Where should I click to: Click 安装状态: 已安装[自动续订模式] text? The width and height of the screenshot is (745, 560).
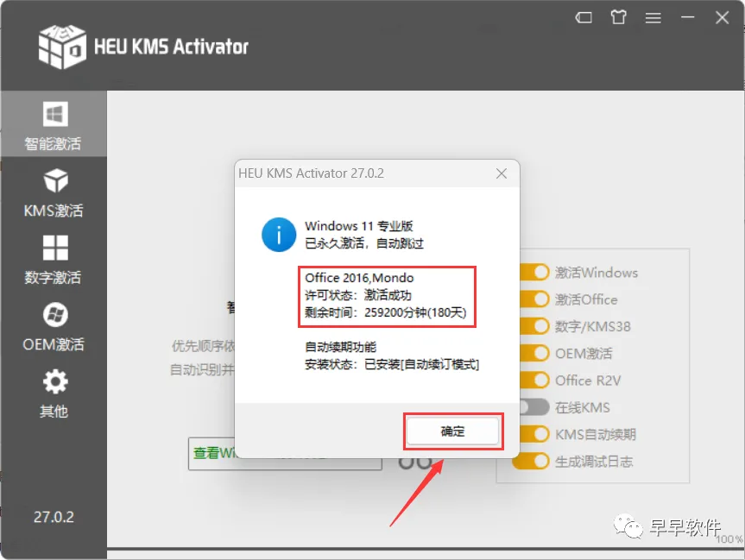click(x=392, y=364)
